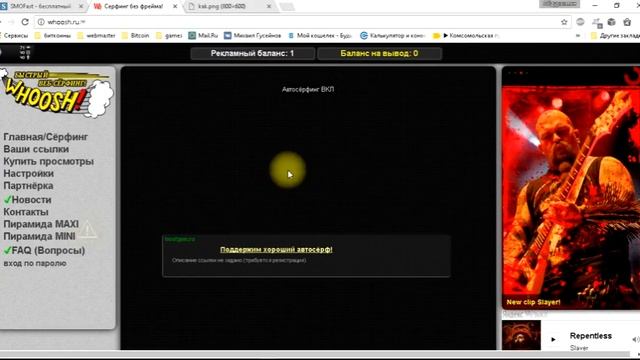Play the Repentless track
The width and height of the screenshot is (640, 360).
pos(553,339)
